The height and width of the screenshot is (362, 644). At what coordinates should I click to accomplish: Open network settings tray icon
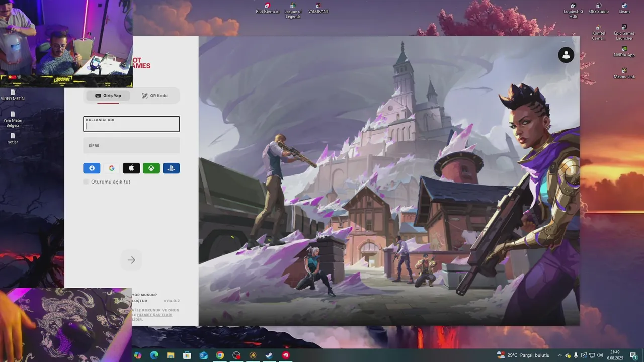592,355
